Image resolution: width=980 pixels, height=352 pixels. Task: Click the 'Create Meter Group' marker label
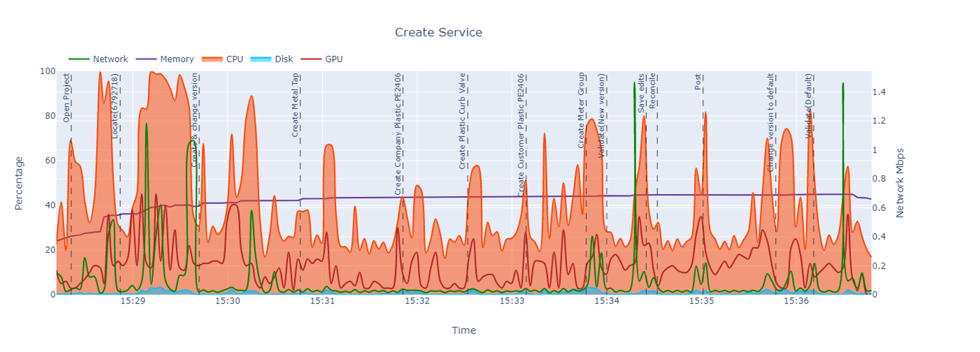click(x=581, y=111)
